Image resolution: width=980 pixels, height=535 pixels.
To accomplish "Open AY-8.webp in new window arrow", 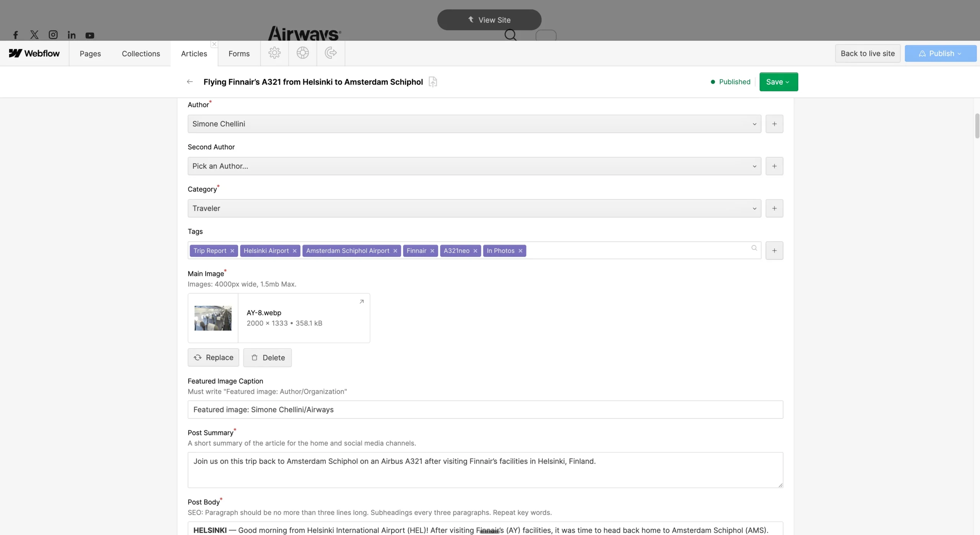I will pyautogui.click(x=361, y=302).
